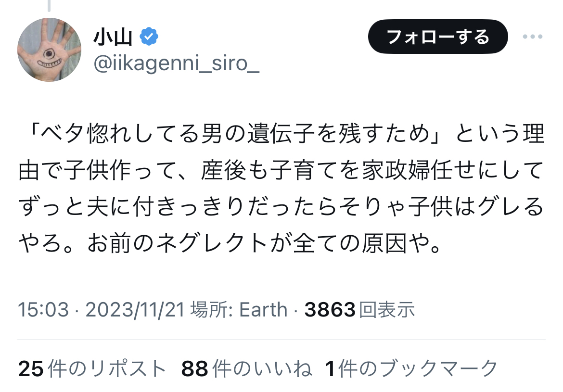Open the 88件のいいね likes list
This screenshot has height=392, width=563.
coord(246,369)
